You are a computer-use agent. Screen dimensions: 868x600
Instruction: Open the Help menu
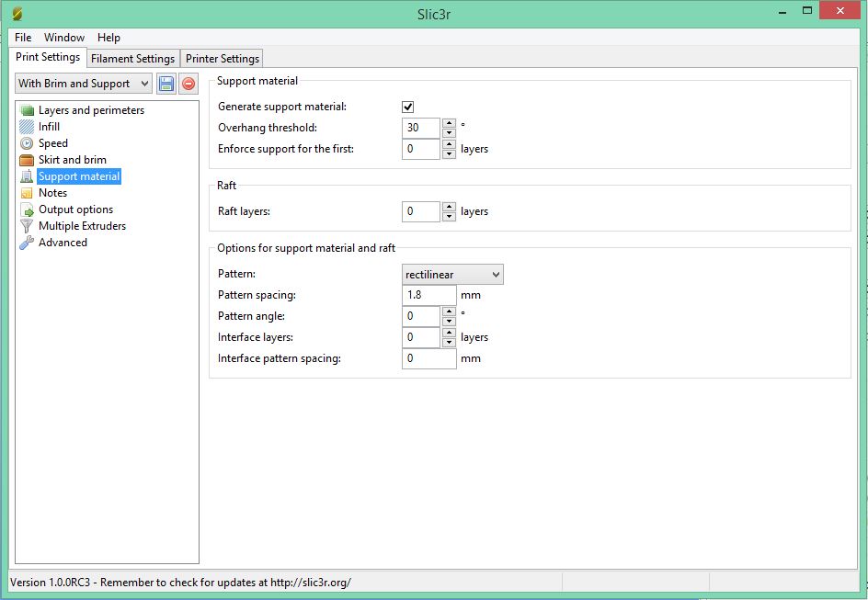[x=108, y=38]
